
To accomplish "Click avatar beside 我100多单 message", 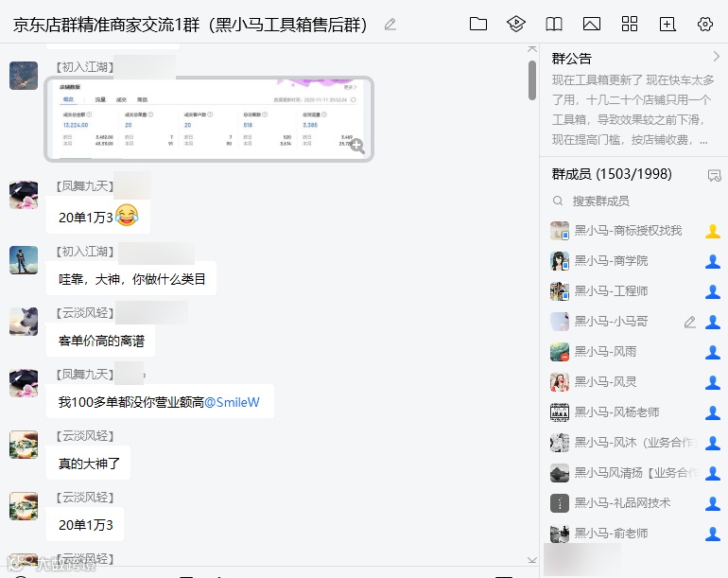I will 24,383.
